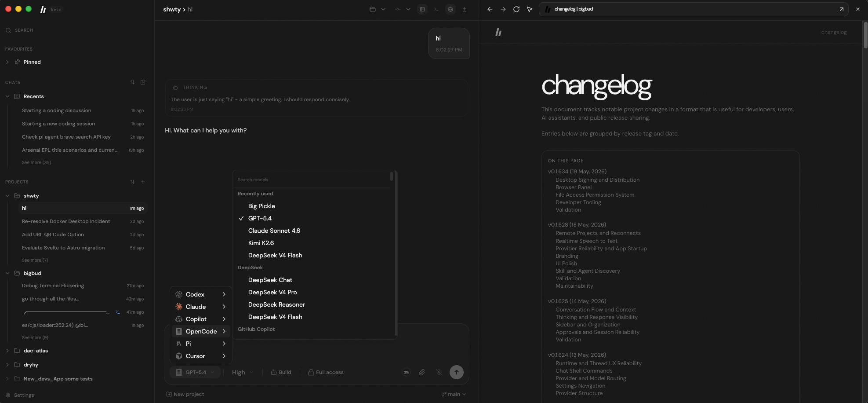The image size is (868, 403).
Task: Open Debug Terminal Flickering chat
Action: point(83,286)
